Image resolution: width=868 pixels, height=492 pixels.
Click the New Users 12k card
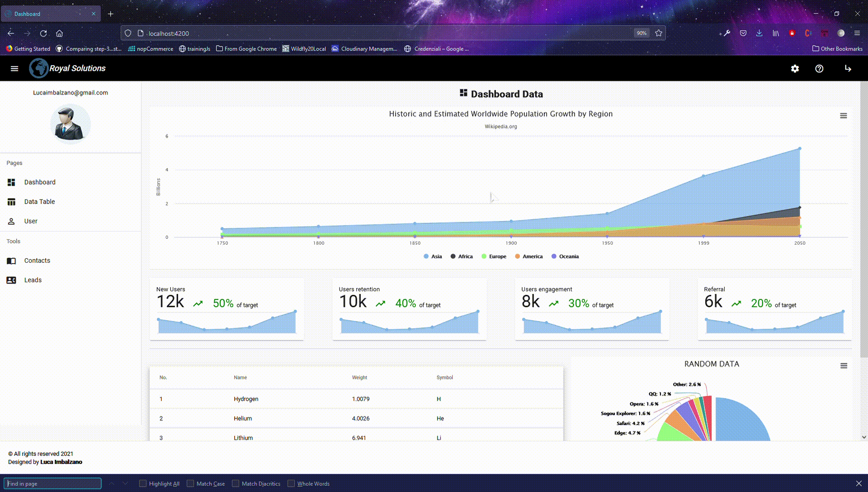click(226, 310)
